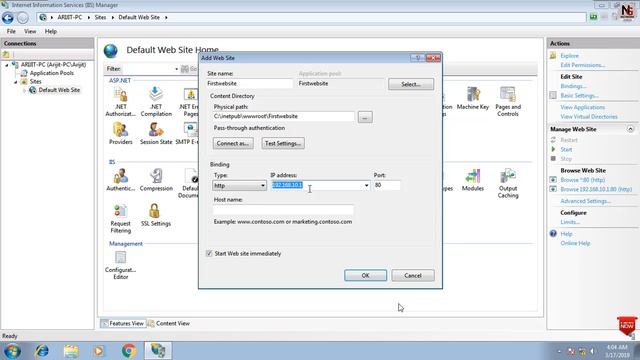Image resolution: width=640 pixels, height=360 pixels.
Task: Click in the Port field
Action: pyautogui.click(x=386, y=185)
